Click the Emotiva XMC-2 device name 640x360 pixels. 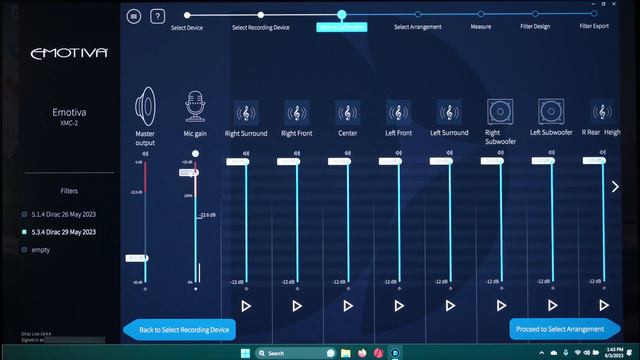[69, 116]
